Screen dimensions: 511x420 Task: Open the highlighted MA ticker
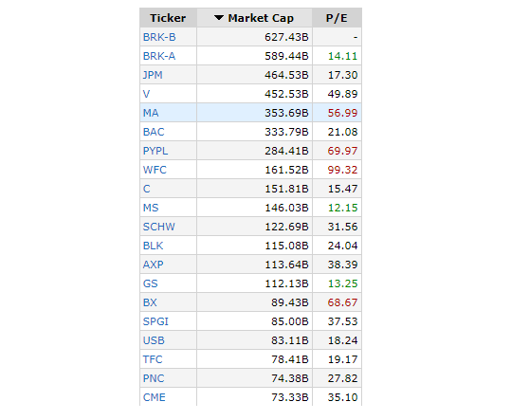click(151, 113)
